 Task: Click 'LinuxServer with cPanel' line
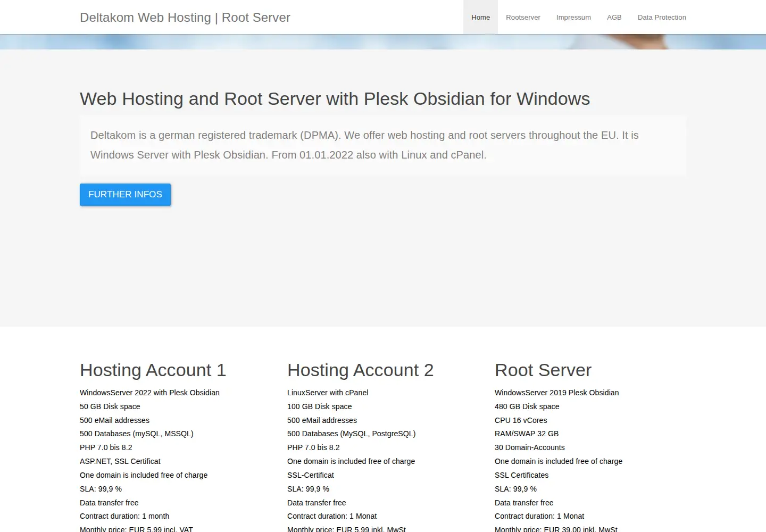point(328,393)
